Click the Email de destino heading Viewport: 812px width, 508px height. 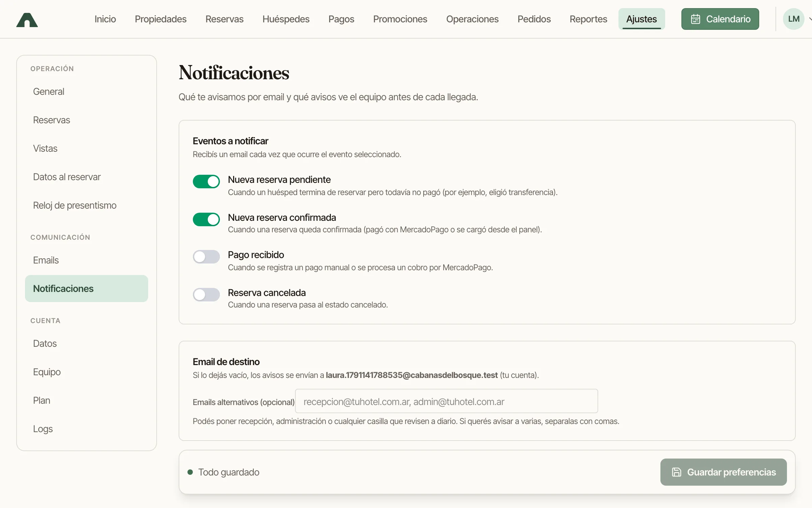click(226, 362)
